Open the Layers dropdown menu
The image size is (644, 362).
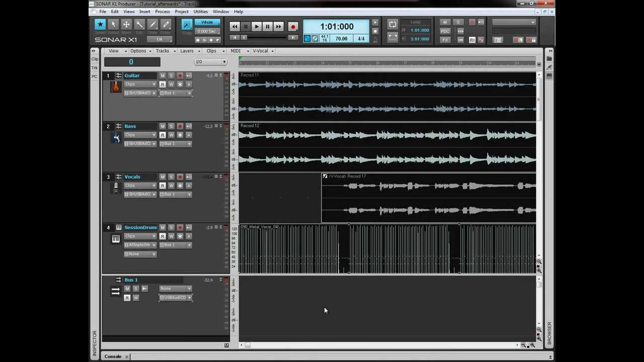pos(189,51)
